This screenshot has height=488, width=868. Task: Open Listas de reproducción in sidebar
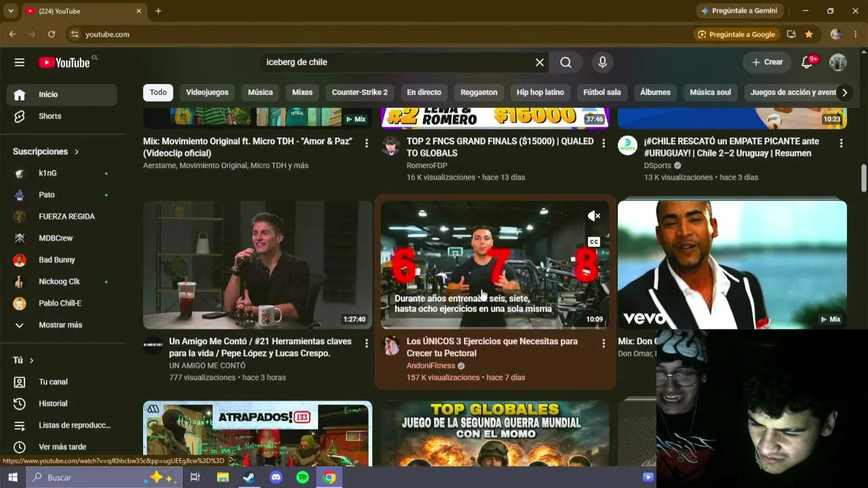click(62, 426)
